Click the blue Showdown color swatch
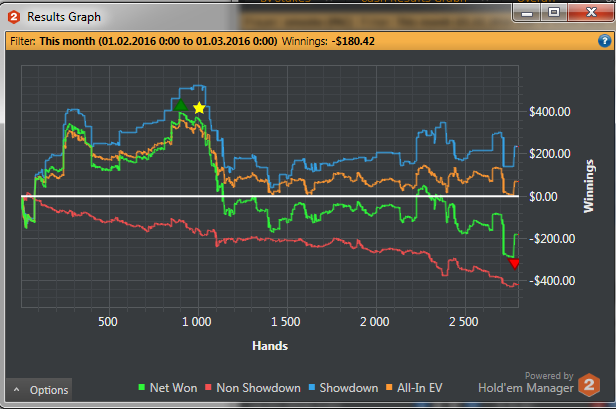This screenshot has width=616, height=409. [312, 387]
